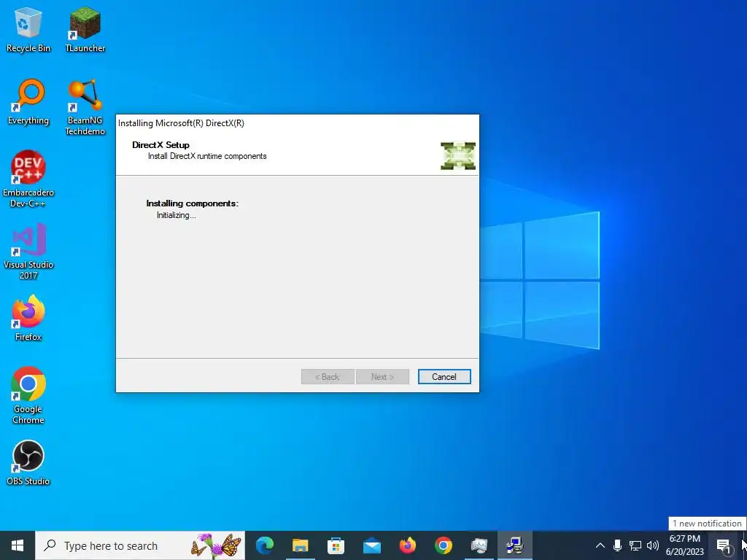Open the picture-monitor app in taskbar
Viewport: 747px width, 560px height.
coord(479,545)
